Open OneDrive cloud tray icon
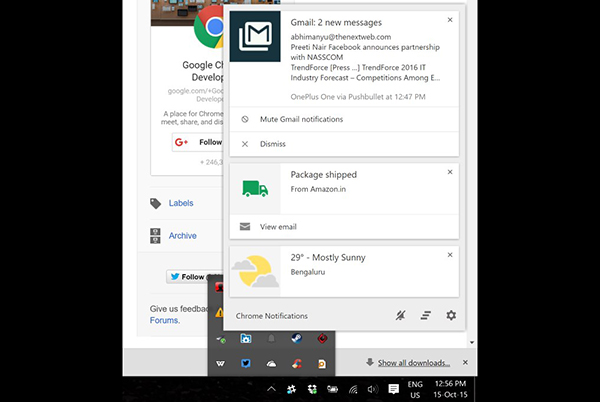Viewport: 600px width, 402px height. click(x=271, y=364)
